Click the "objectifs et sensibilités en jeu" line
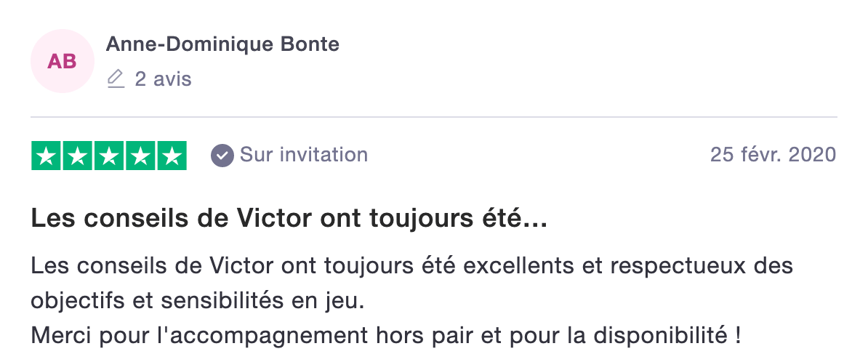Viewport: 868px width, 362px height. coord(198,301)
